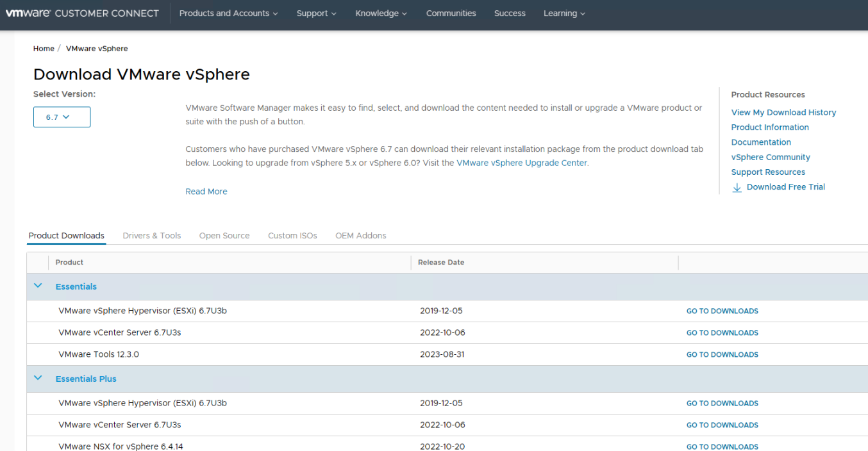
Task: Open the Success menu item
Action: click(x=510, y=13)
